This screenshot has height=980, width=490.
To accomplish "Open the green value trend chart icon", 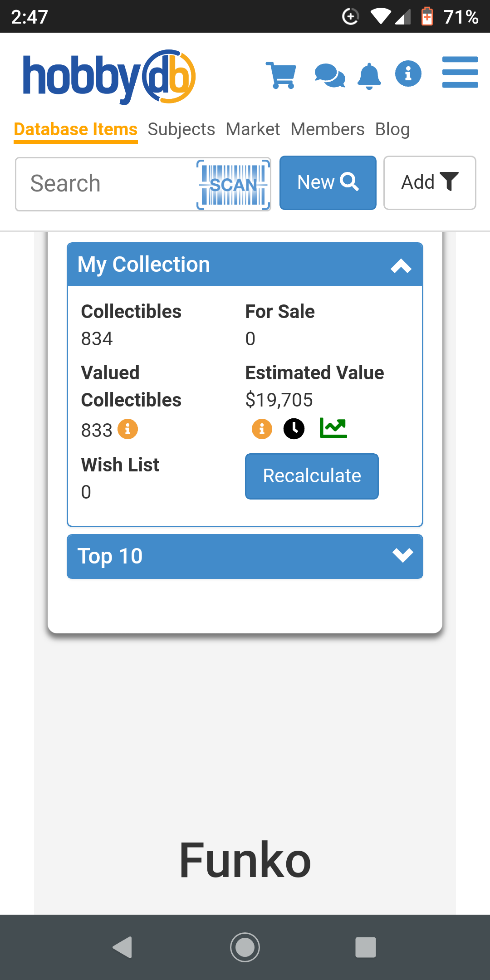I will [333, 428].
